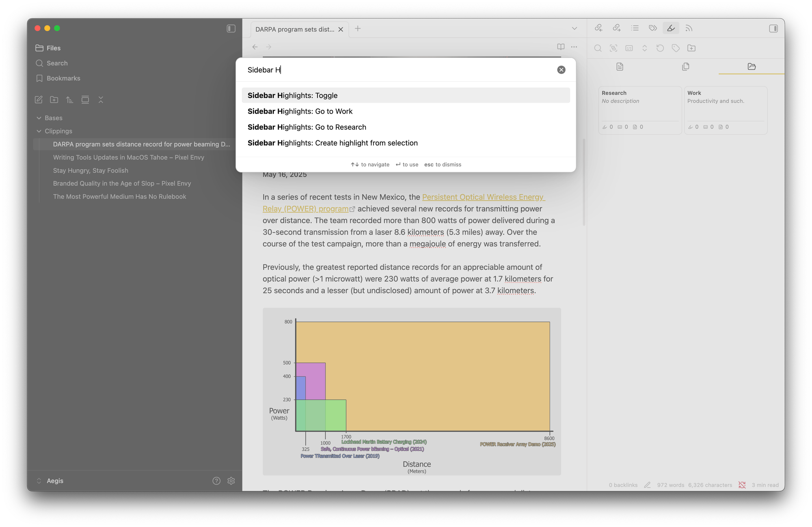Open the Work collection card
The width and height of the screenshot is (812, 527).
pyautogui.click(x=726, y=110)
